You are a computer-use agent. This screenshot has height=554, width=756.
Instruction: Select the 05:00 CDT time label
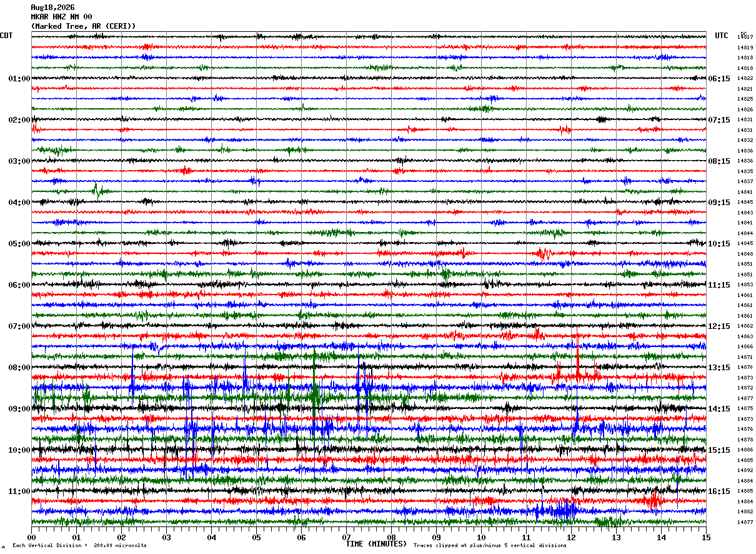click(x=19, y=244)
